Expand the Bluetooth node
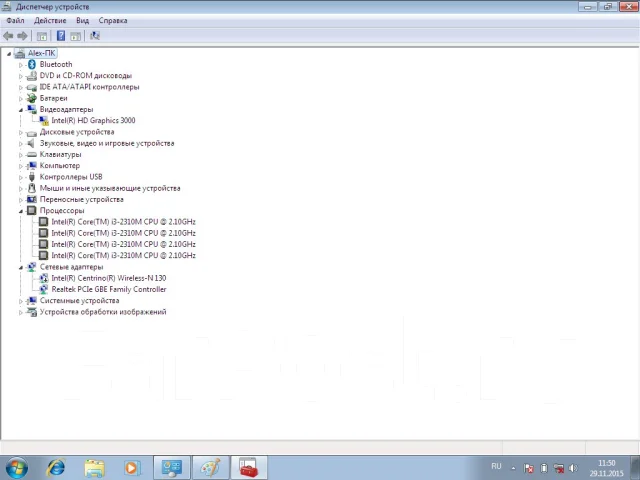 point(20,65)
